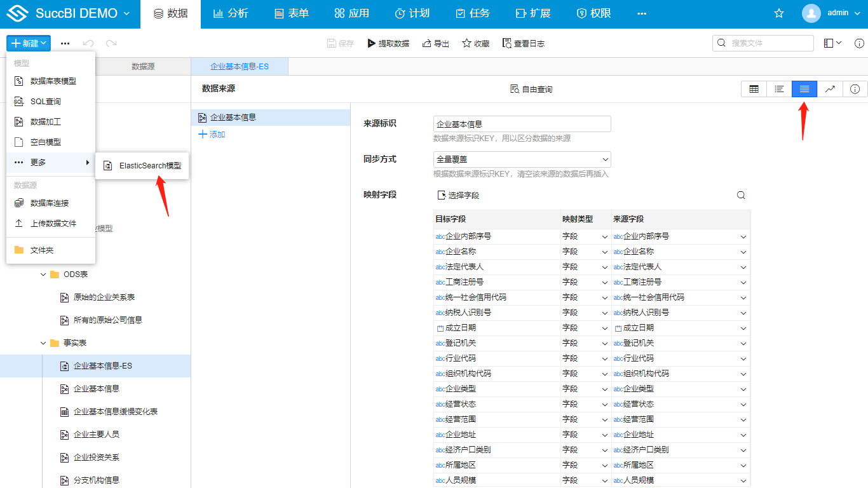Open the 扩展 top navigation tab

(x=532, y=13)
